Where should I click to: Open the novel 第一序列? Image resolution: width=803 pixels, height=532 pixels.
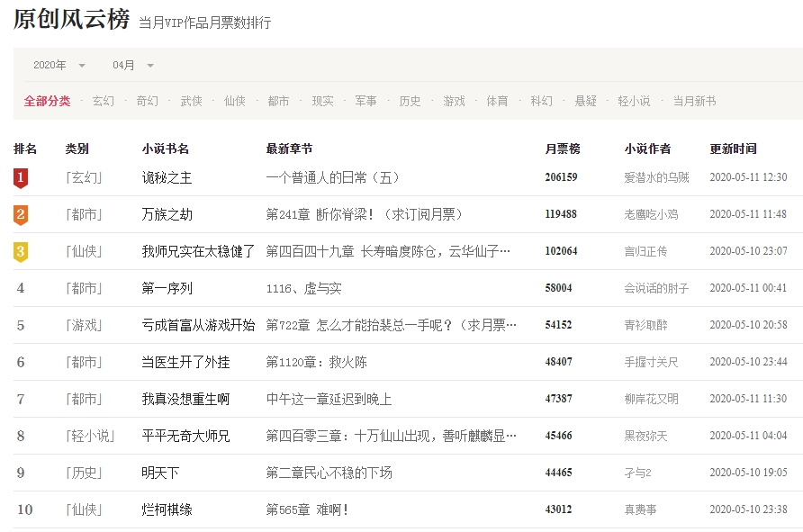[167, 289]
